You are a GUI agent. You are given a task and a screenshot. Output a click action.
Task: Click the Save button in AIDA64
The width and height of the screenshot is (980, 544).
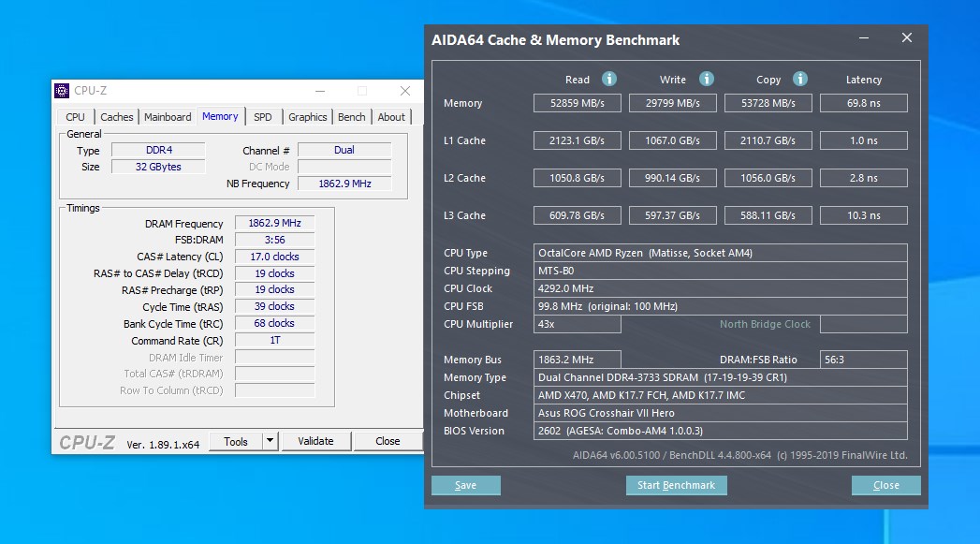click(x=465, y=485)
